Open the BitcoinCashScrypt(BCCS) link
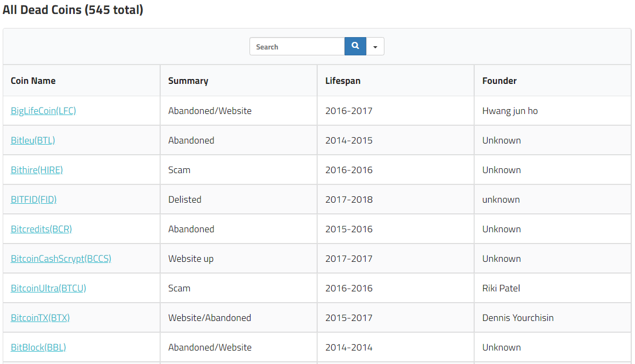635x364 pixels. point(61,259)
